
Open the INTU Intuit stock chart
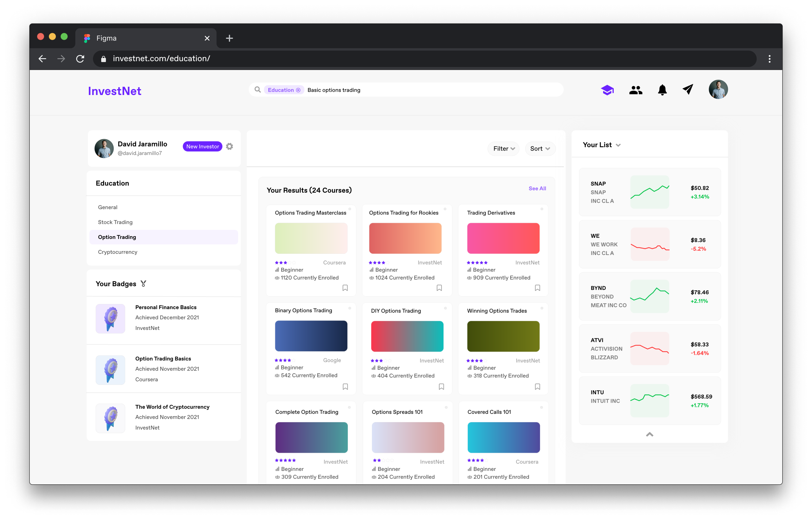pyautogui.click(x=649, y=401)
